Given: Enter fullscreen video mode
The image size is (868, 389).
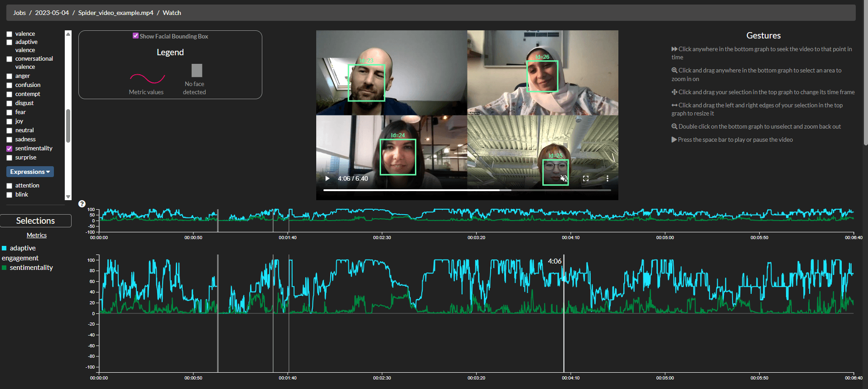Looking at the screenshot, I should 586,178.
